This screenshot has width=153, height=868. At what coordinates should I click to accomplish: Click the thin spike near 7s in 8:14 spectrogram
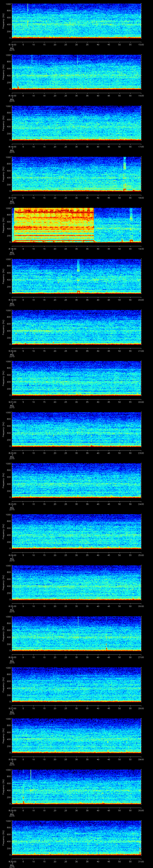[x=28, y=15]
